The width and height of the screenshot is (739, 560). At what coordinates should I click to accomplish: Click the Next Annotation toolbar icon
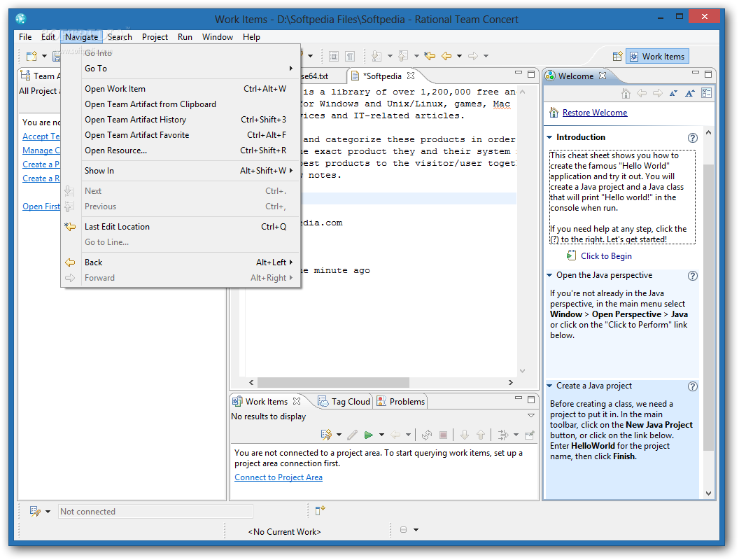(x=376, y=57)
